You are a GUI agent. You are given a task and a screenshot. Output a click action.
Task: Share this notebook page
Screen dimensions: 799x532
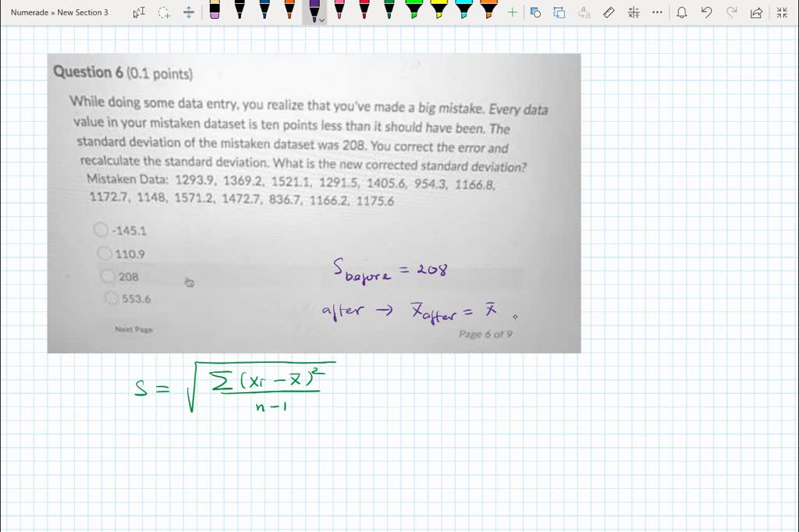point(756,12)
